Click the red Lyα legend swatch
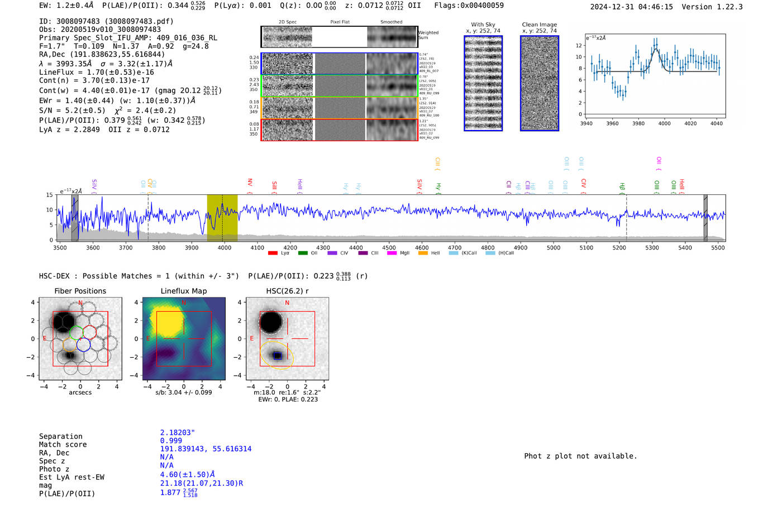782x532 pixels. pos(273,253)
